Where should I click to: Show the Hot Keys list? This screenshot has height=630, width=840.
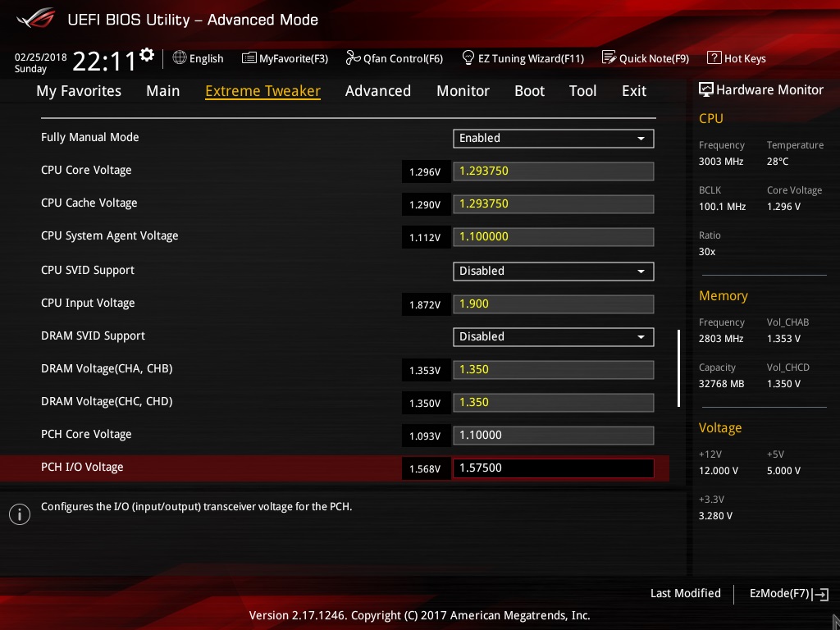[x=745, y=58]
